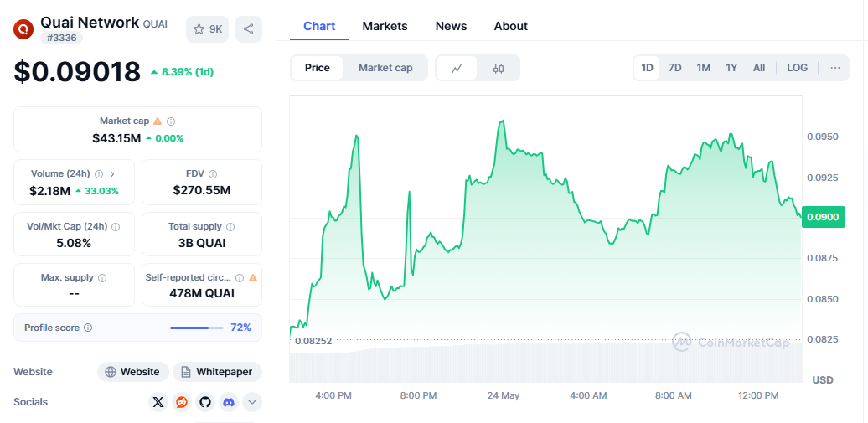
Task: Click the 4:00 AM axis label
Action: 588,395
